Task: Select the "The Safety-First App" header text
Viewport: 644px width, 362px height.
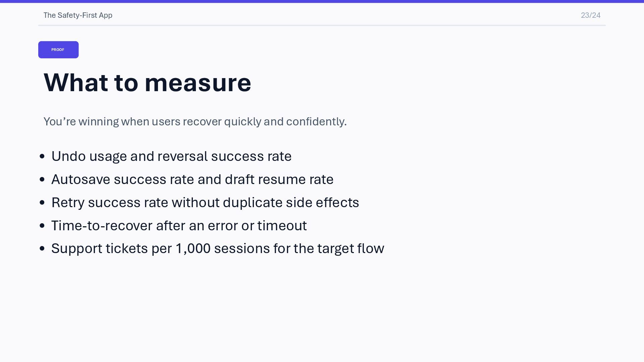Action: [78, 15]
